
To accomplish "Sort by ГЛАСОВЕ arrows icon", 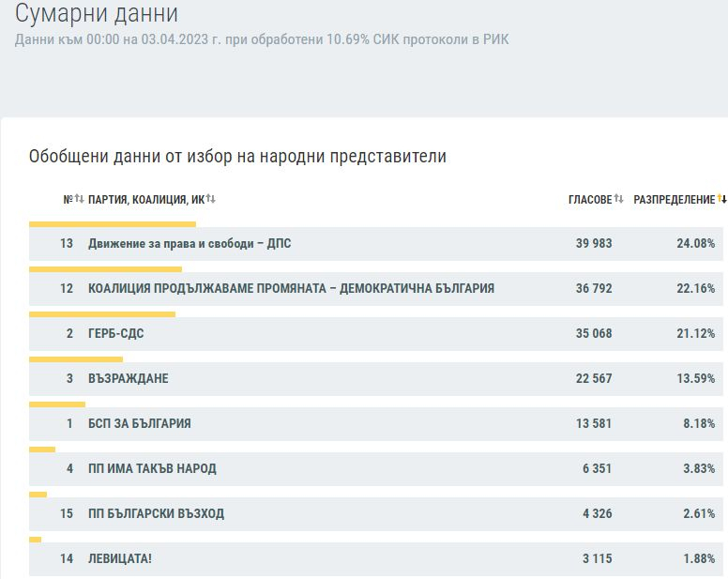I will point(618,199).
